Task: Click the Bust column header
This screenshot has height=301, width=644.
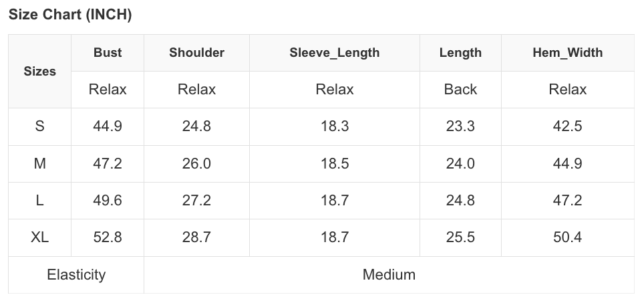Action: point(108,52)
